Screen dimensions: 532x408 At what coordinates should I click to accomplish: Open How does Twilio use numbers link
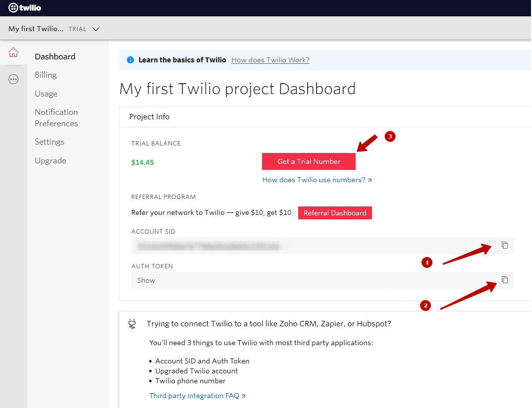pyautogui.click(x=317, y=180)
